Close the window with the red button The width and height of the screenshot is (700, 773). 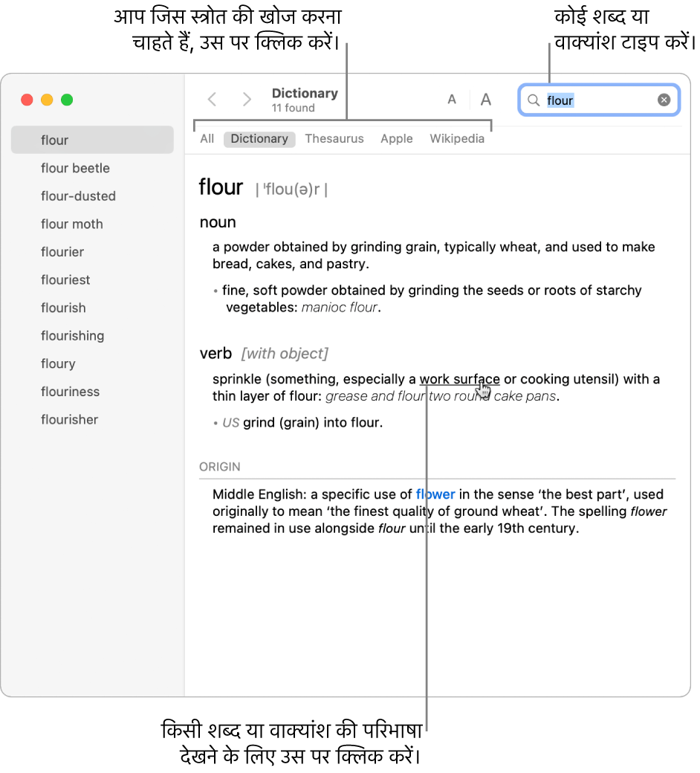tap(27, 100)
